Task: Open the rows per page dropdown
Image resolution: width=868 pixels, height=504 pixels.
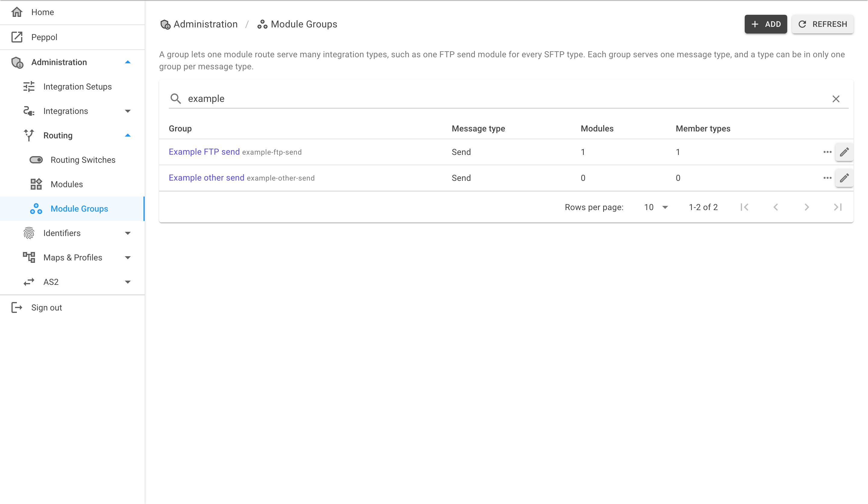Action: 656,207
